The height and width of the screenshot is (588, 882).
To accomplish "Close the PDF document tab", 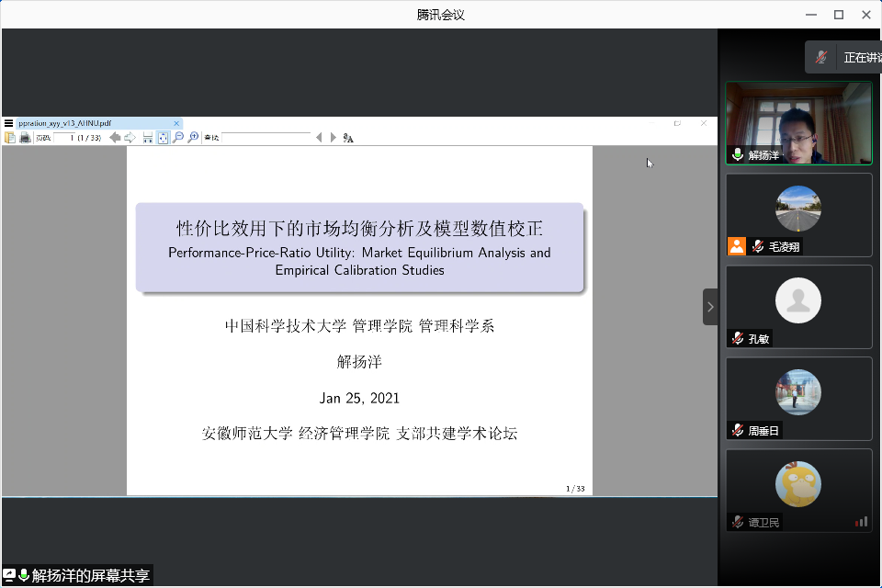I will (175, 123).
